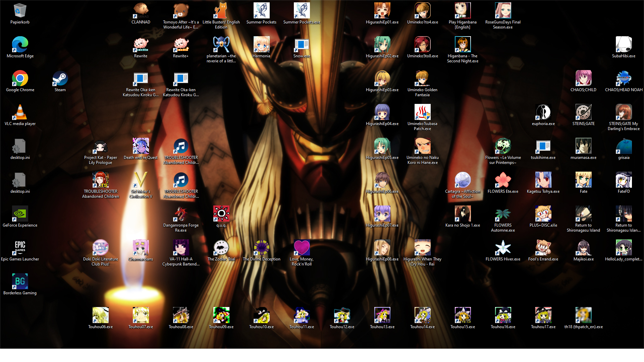Viewport: 644px width, 362px height.
Task: Click Death end re;Quest icon
Action: click(141, 146)
